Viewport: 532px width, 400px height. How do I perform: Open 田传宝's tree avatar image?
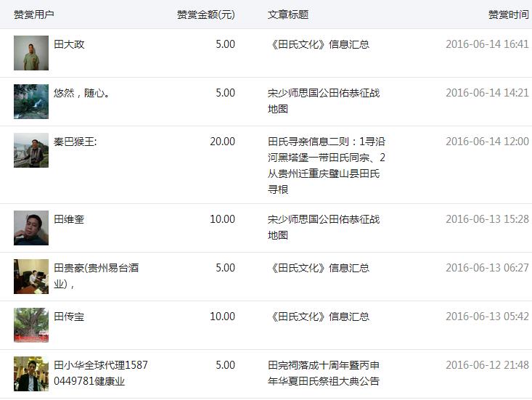coord(31,325)
